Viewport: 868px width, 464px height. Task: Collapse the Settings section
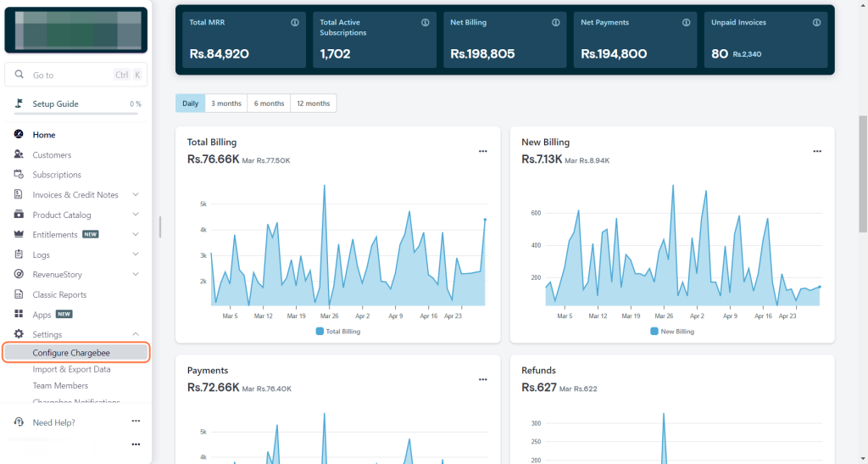pos(136,334)
